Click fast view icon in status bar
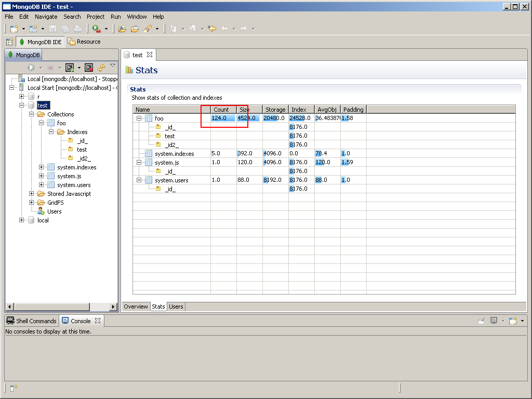Image resolution: width=532 pixels, height=399 pixels. pyautogui.click(x=14, y=388)
